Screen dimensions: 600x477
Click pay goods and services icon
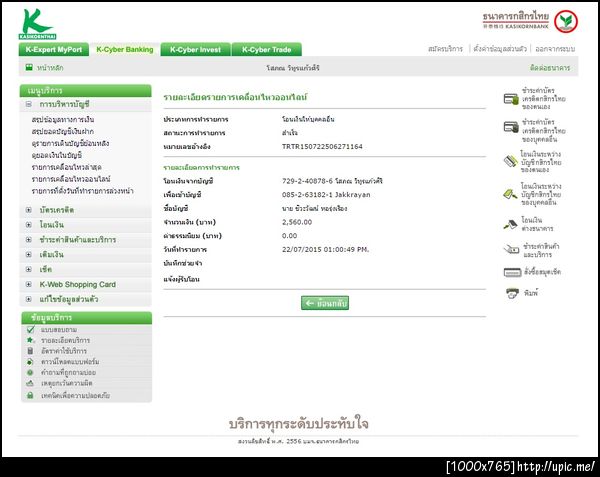pos(511,249)
